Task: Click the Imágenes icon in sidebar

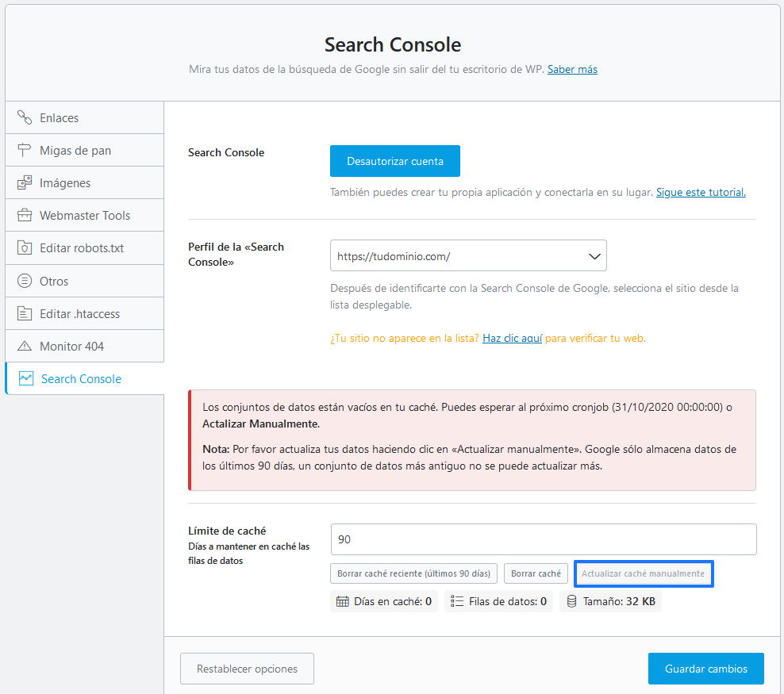Action: pyautogui.click(x=25, y=182)
